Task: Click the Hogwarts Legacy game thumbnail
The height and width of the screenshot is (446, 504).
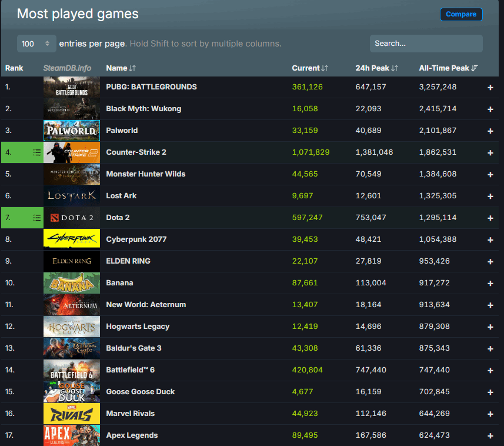Action: (72, 327)
